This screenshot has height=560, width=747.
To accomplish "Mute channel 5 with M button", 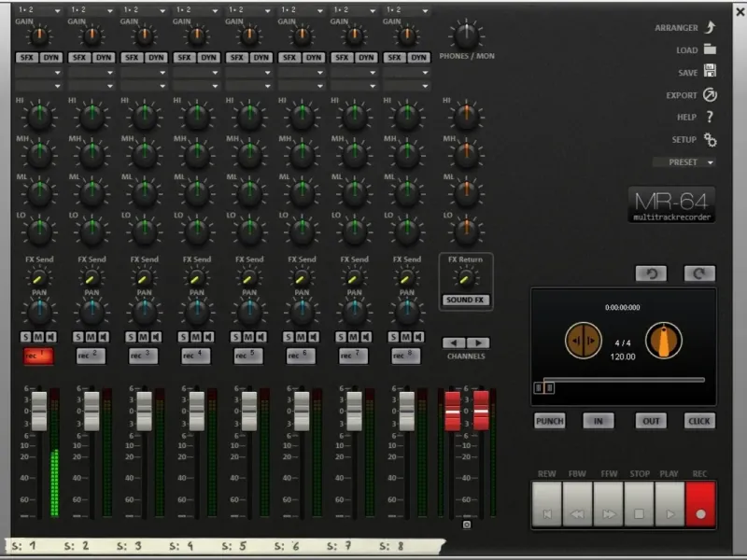I will tap(248, 337).
